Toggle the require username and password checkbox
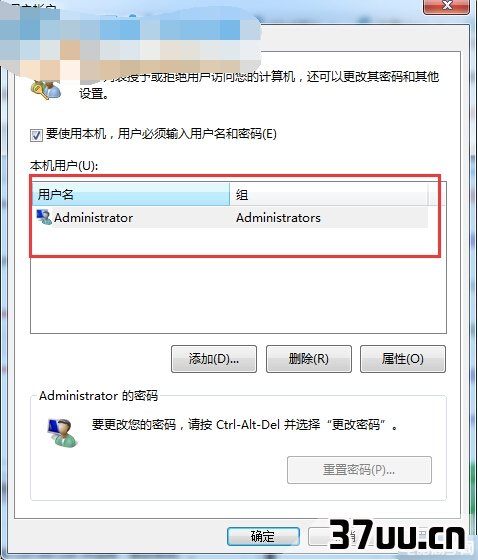Screen dimensions: 478x560 tap(36, 135)
